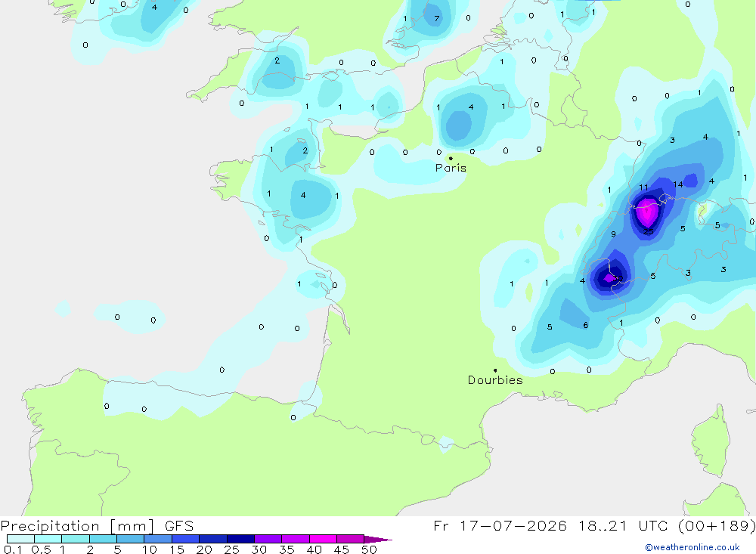Click the Dourbies city label

pyautogui.click(x=495, y=380)
